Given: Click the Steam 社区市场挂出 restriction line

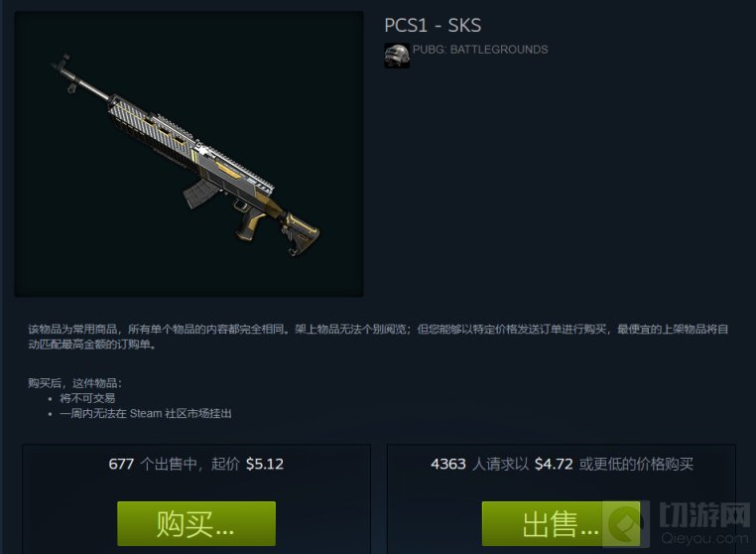Looking at the screenshot, I should click(146, 414).
